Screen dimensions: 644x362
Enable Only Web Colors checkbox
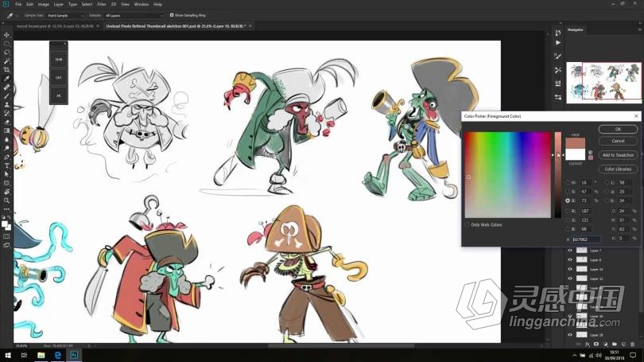(467, 225)
